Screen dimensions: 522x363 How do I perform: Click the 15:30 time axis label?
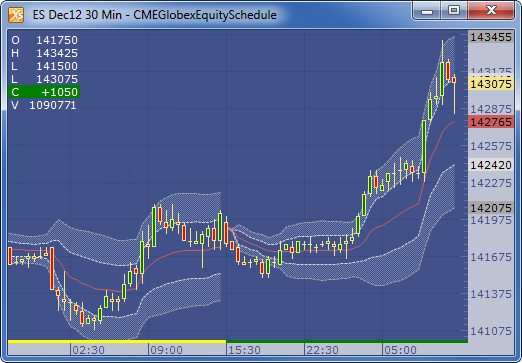pyautogui.click(x=244, y=350)
